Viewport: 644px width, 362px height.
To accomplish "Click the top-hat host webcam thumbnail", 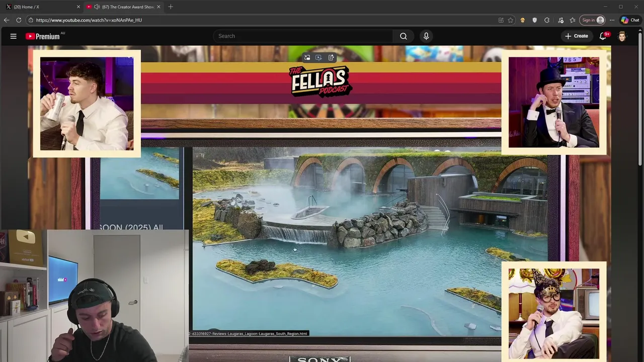I will coord(553,102).
